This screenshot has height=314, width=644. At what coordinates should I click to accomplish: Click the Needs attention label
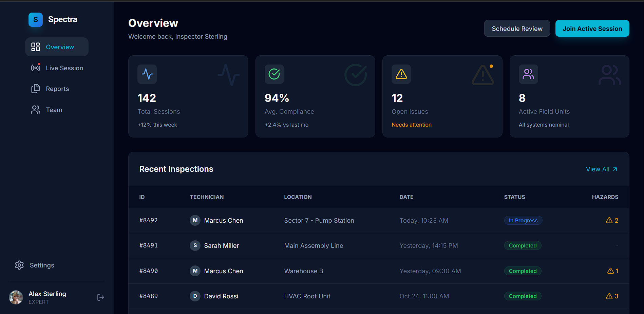pos(412,125)
